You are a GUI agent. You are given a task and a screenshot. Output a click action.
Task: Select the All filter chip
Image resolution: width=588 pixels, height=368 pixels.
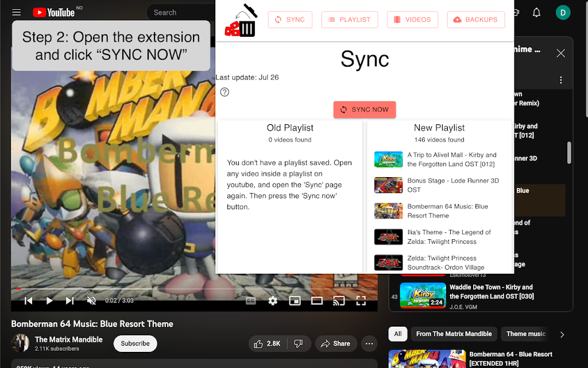coord(398,334)
